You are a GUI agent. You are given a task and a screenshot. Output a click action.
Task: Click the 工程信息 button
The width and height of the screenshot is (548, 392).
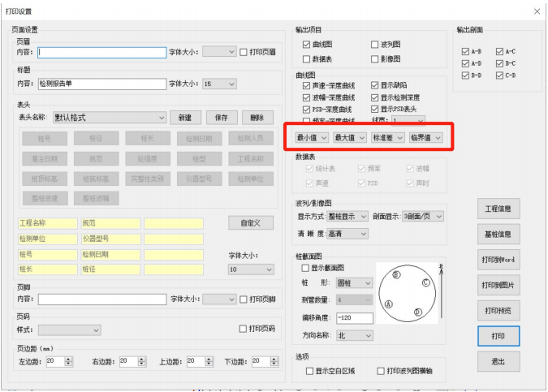coord(498,209)
